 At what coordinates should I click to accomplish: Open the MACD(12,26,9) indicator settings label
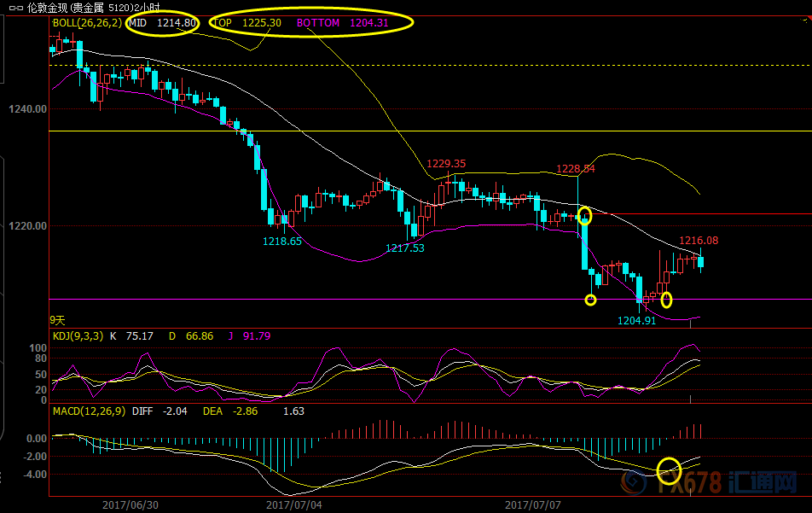[x=90, y=411]
